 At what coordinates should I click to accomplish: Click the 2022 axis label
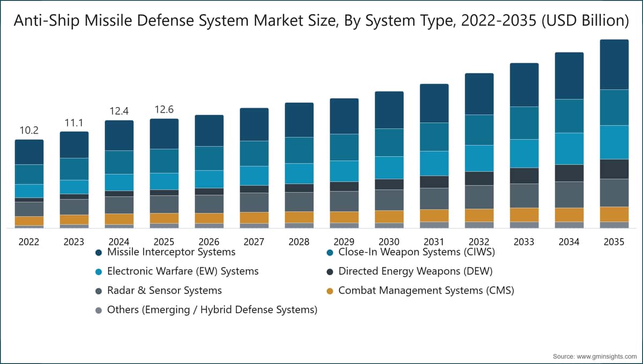tap(29, 242)
